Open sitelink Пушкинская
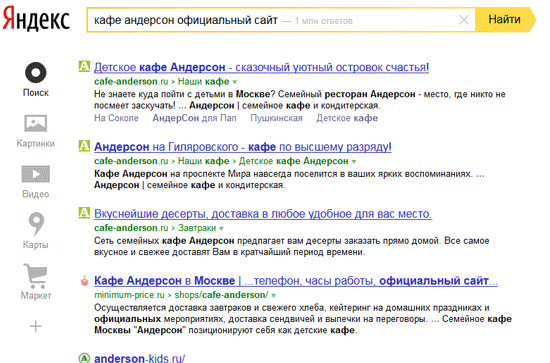The image size is (550, 363). click(276, 118)
